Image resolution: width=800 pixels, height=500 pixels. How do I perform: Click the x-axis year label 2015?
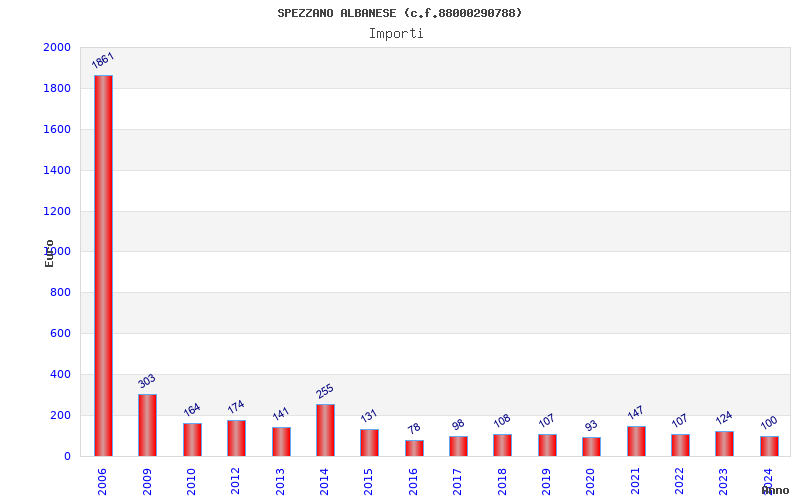pyautogui.click(x=368, y=482)
